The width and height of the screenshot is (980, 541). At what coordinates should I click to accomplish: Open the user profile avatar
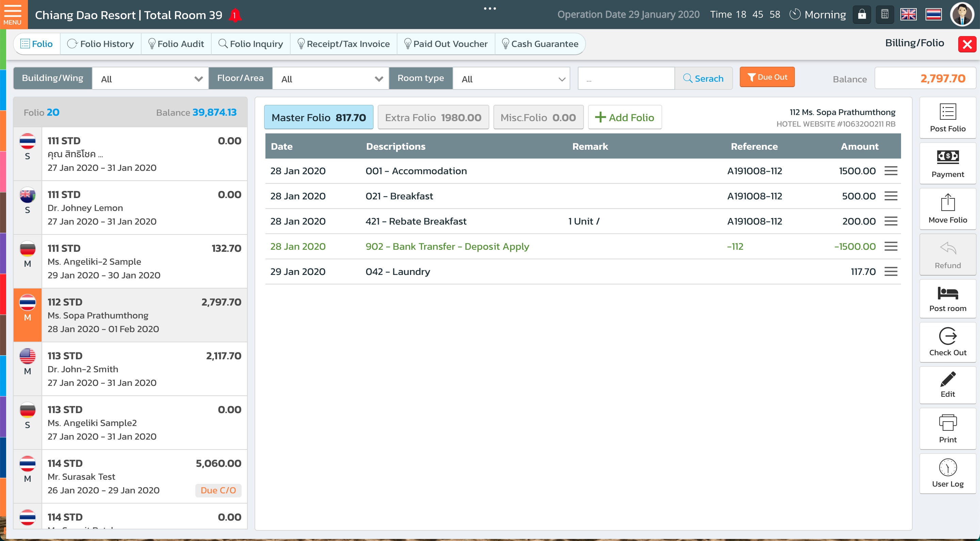coord(962,14)
